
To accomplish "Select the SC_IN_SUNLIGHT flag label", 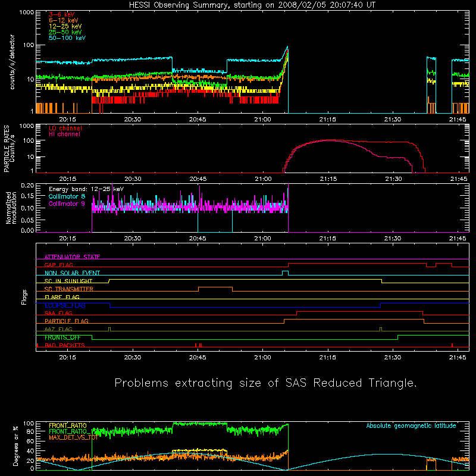I will pyautogui.click(x=68, y=281).
